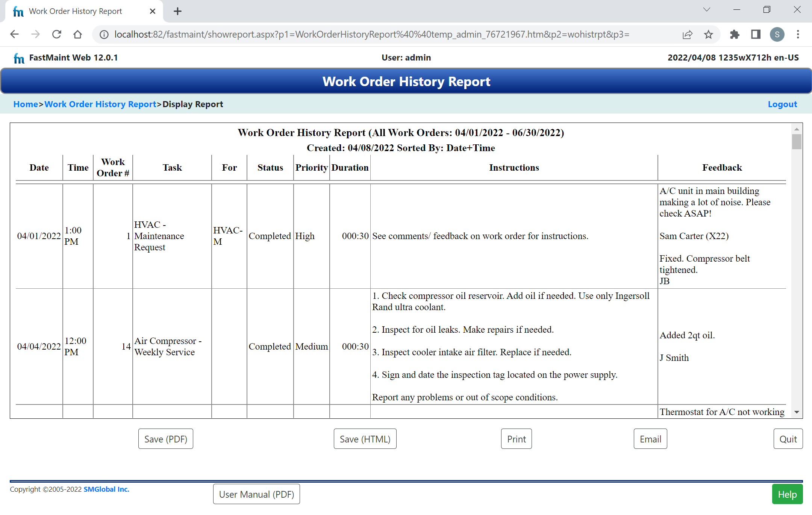Viewport: 812px width, 515px height.
Task: Open Work Order History Report breadcrumb link
Action: click(x=100, y=104)
